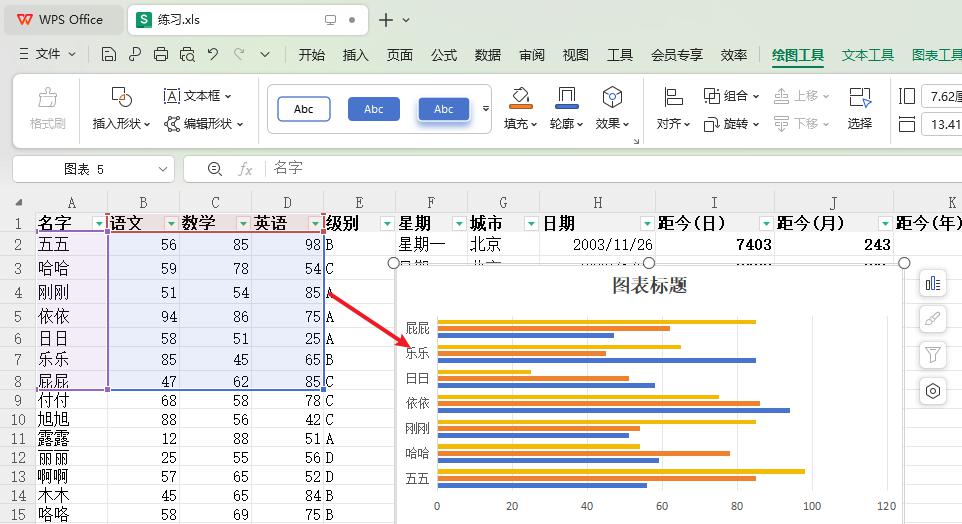
Task: Click the screen icon on 练习.xls tab
Action: [x=330, y=20]
